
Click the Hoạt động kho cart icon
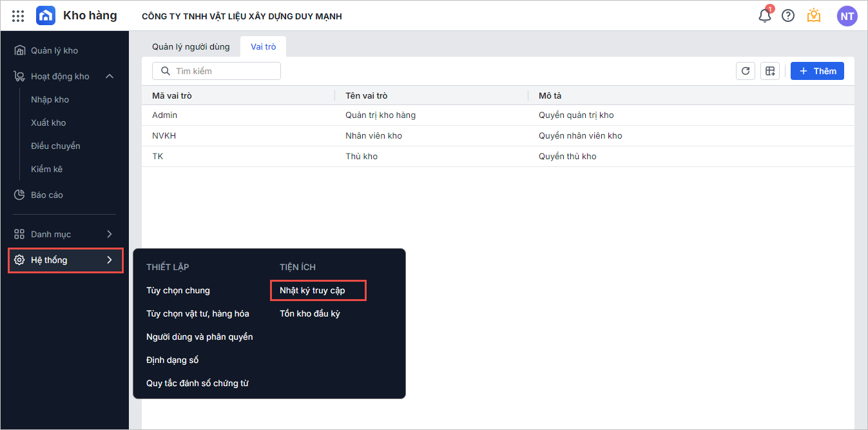pyautogui.click(x=19, y=76)
